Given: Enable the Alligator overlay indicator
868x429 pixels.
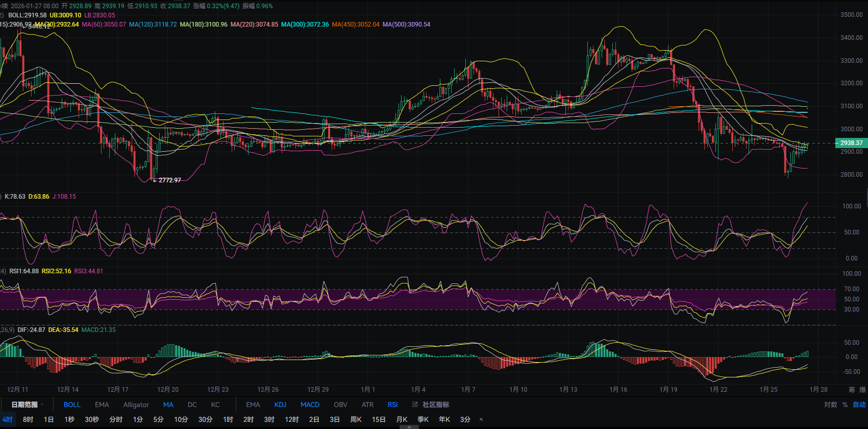Looking at the screenshot, I should click(x=136, y=404).
